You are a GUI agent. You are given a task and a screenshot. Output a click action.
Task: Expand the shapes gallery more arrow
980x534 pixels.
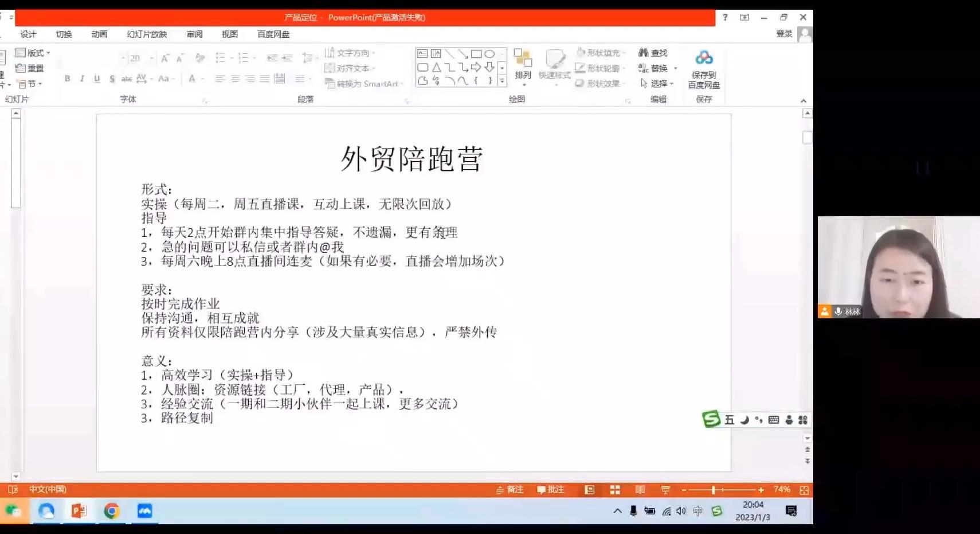[502, 81]
